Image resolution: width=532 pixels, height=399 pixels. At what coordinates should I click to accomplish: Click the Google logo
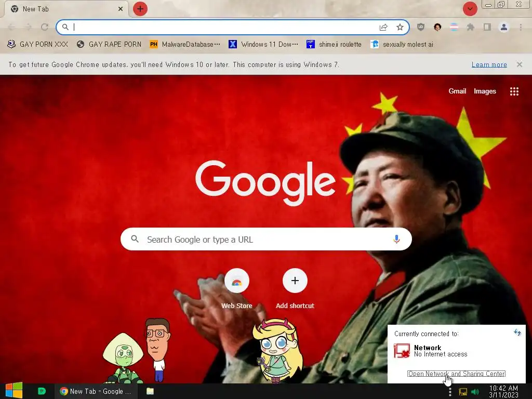pyautogui.click(x=265, y=182)
